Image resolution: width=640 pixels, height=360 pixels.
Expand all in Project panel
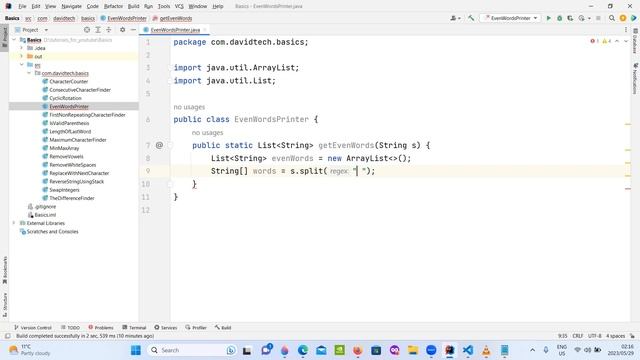(x=98, y=30)
